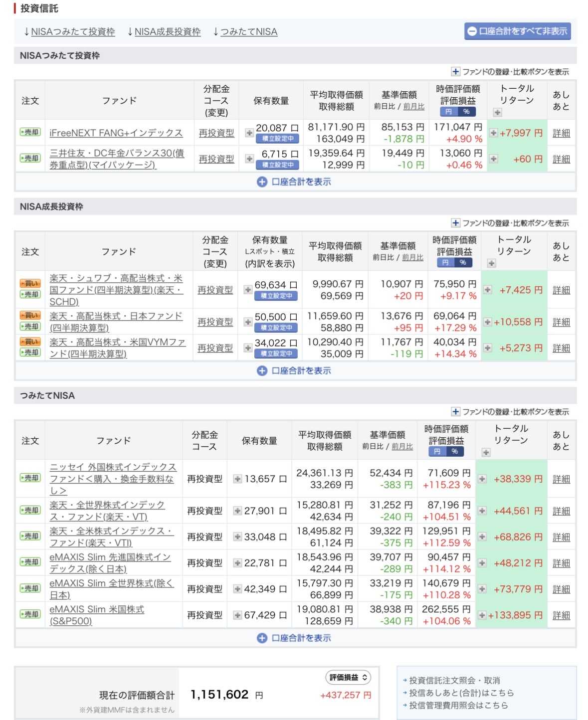Open 投信あしあと(合計)はこちら link
This screenshot has height=720, width=588.
(461, 693)
